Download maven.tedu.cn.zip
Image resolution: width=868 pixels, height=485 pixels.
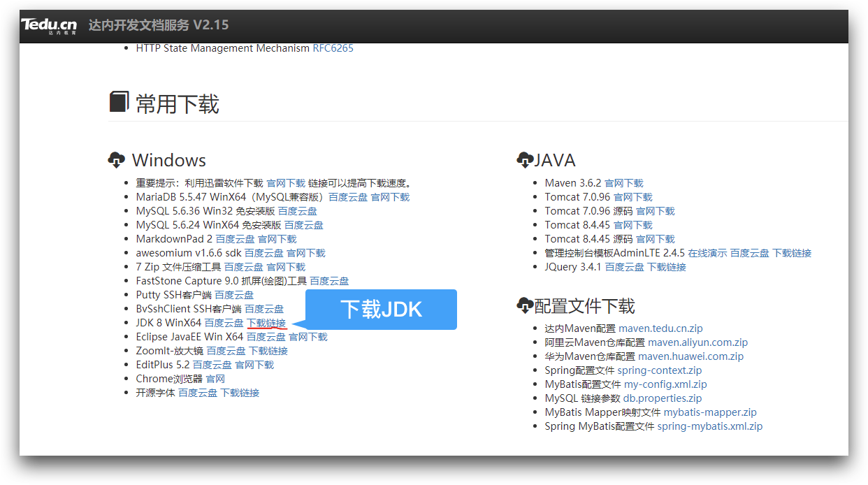click(x=661, y=328)
